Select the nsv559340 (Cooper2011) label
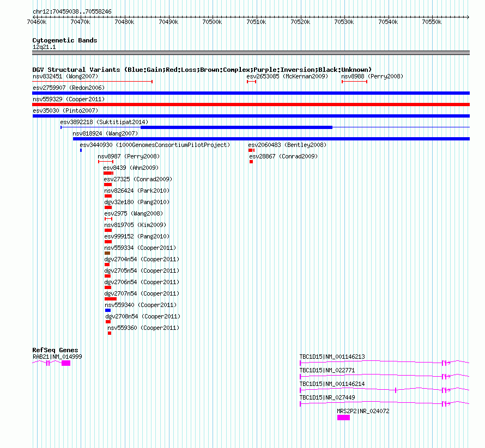This screenshot has width=485, height=448. [141, 305]
